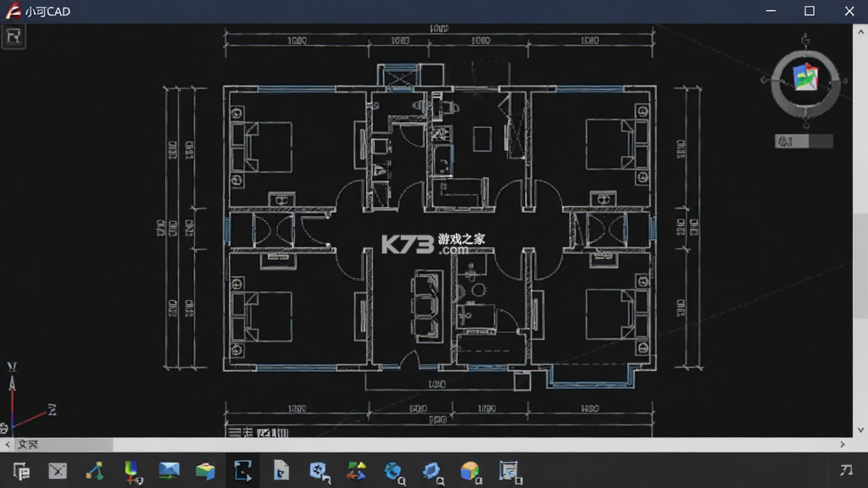Click the icon at the bottom toolbar's right end
Image resolution: width=868 pixels, height=488 pixels.
click(x=846, y=470)
